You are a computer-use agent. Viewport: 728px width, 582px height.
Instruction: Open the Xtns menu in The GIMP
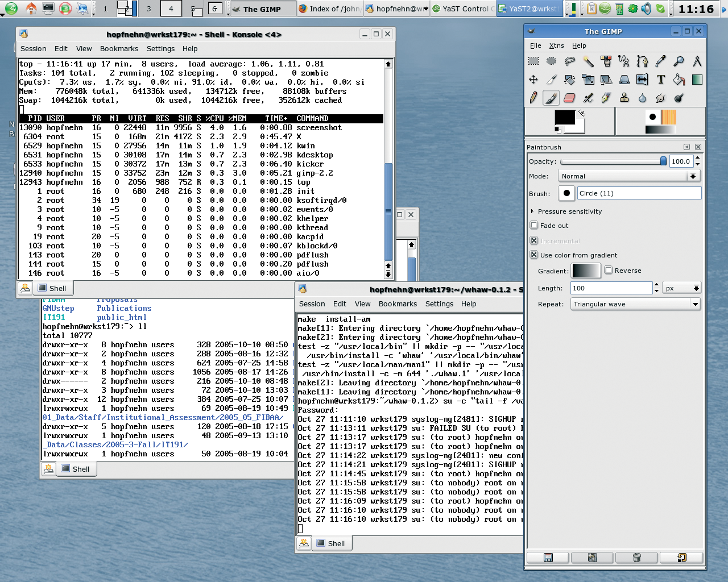coord(557,45)
